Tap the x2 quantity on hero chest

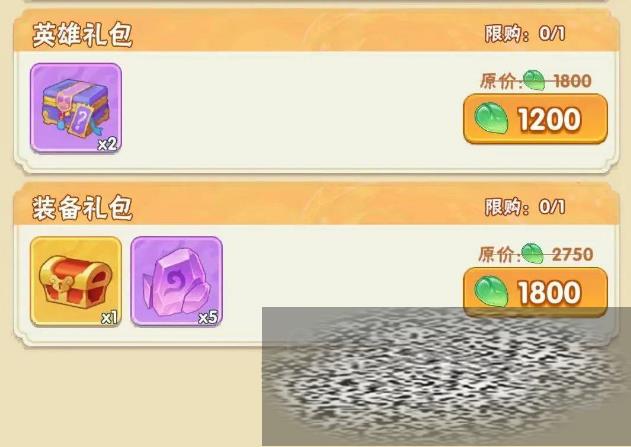pyautogui.click(x=107, y=144)
